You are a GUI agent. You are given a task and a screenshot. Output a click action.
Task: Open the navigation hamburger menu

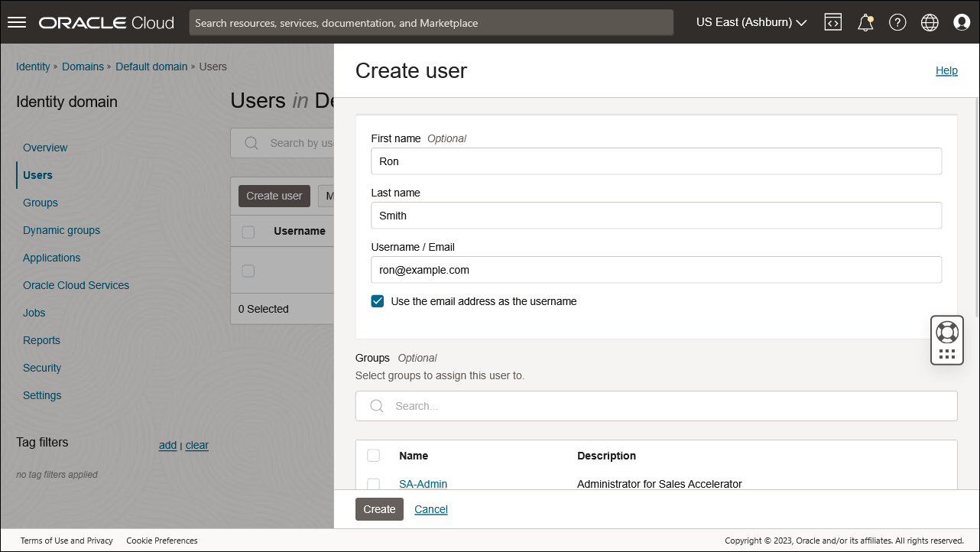pyautogui.click(x=17, y=21)
